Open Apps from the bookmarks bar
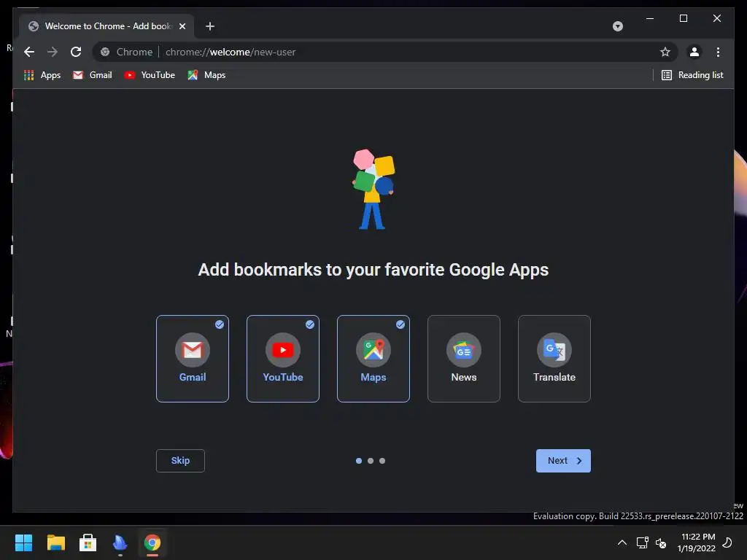This screenshot has width=747, height=560. pyautogui.click(x=42, y=75)
